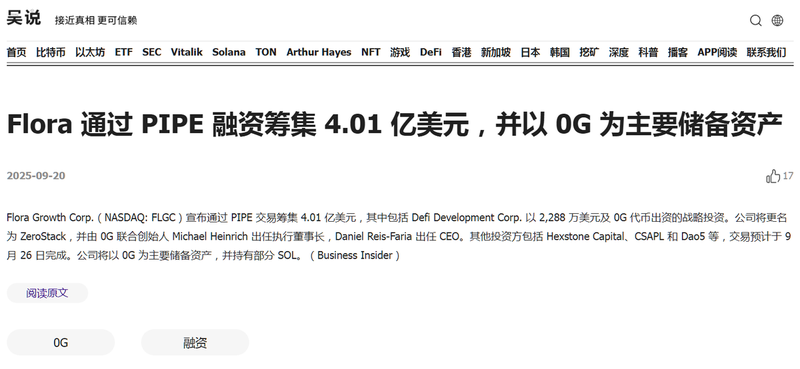800x369 pixels.
Task: Open the 挖矿 section
Action: tap(589, 52)
